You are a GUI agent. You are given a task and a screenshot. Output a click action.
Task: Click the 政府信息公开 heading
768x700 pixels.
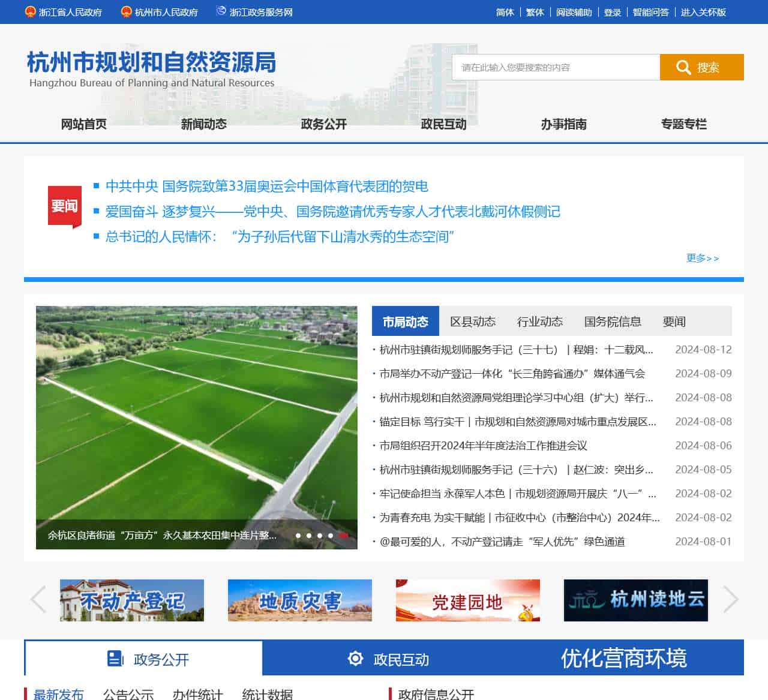[436, 695]
